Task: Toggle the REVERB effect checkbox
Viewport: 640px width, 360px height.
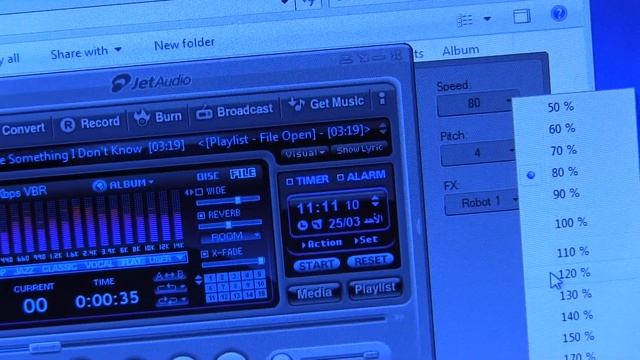Action: (201, 215)
